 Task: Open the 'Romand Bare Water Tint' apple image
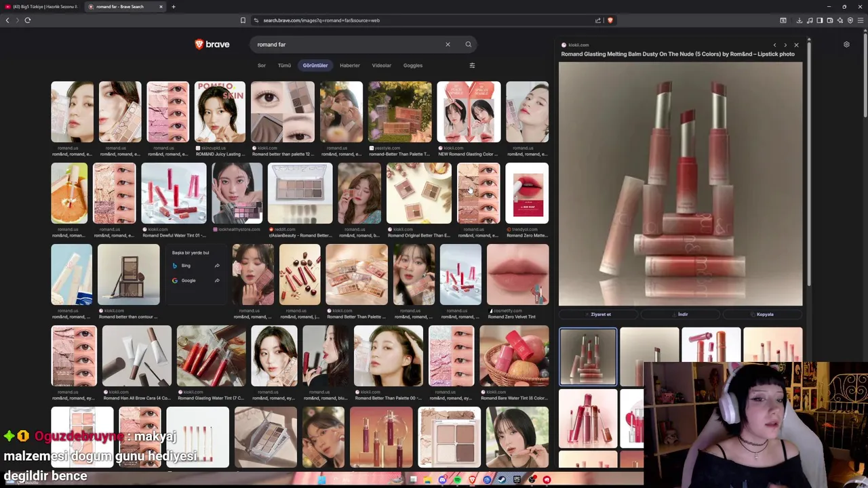(514, 356)
